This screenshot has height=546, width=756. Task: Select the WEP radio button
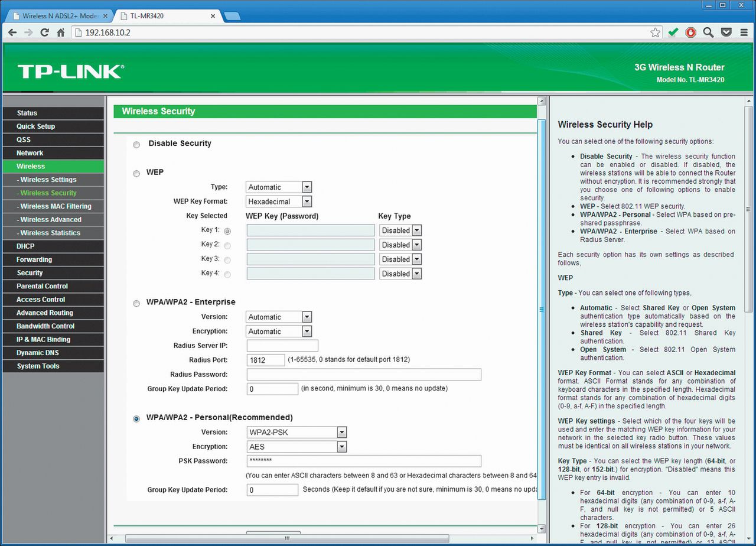(x=136, y=173)
